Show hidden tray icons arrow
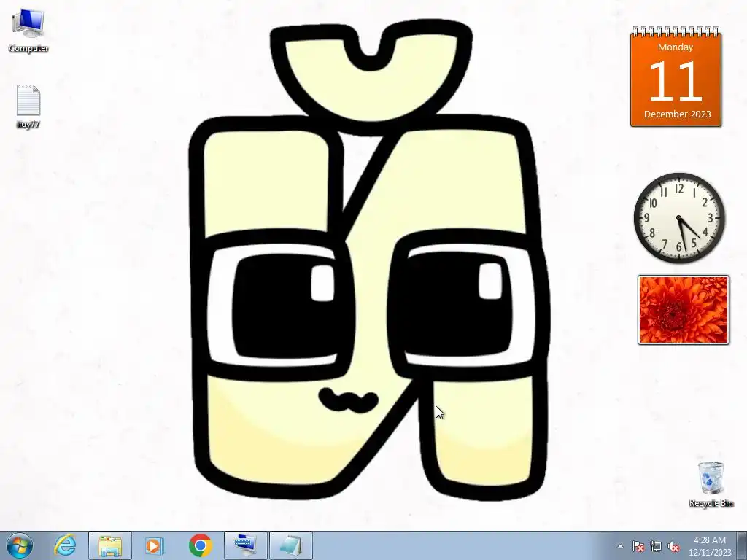This screenshot has height=560, width=747. [x=620, y=546]
